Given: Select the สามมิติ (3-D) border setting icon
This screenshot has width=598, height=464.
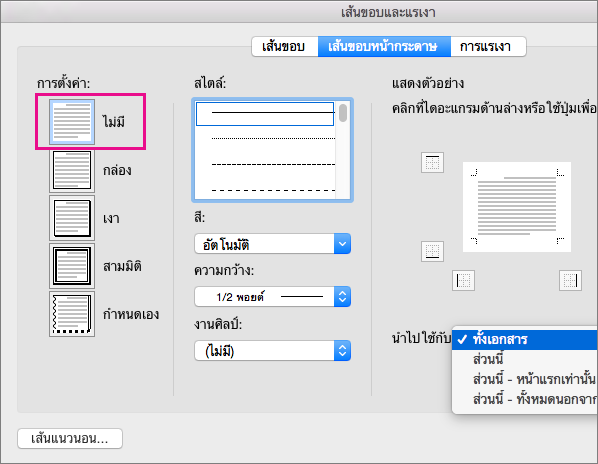Looking at the screenshot, I should point(72,266).
